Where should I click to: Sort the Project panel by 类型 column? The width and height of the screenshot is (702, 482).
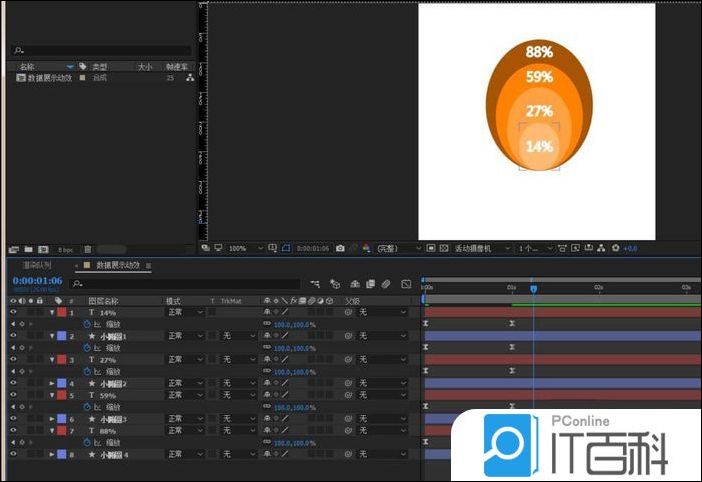(99, 67)
